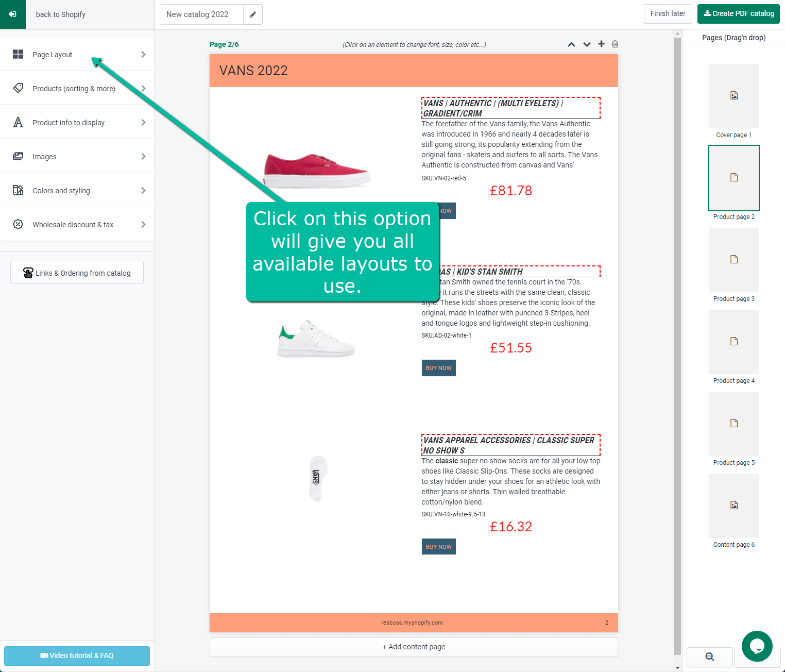This screenshot has width=785, height=672.
Task: Click BUY NOW under £16.32
Action: click(439, 547)
